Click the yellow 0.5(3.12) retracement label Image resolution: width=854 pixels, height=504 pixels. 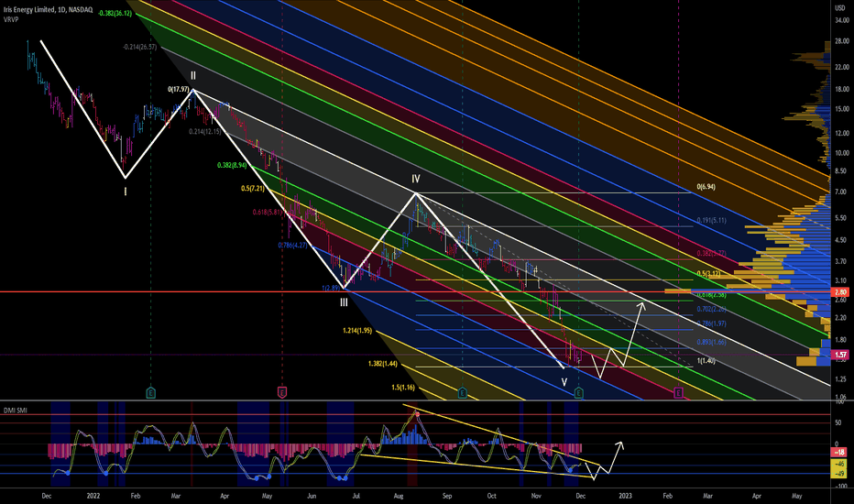click(x=708, y=274)
